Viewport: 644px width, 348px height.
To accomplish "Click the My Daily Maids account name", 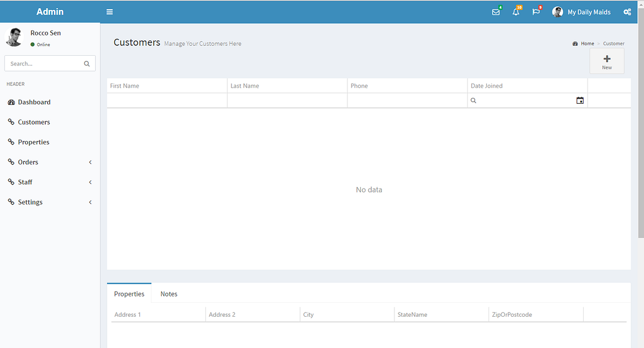I will [589, 12].
